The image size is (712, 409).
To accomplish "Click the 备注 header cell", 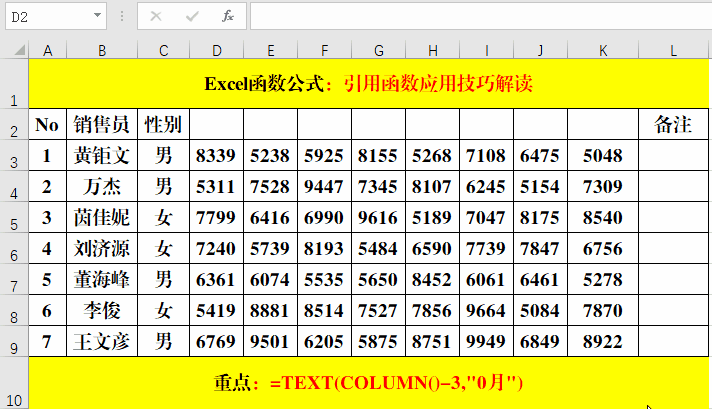I will (674, 124).
